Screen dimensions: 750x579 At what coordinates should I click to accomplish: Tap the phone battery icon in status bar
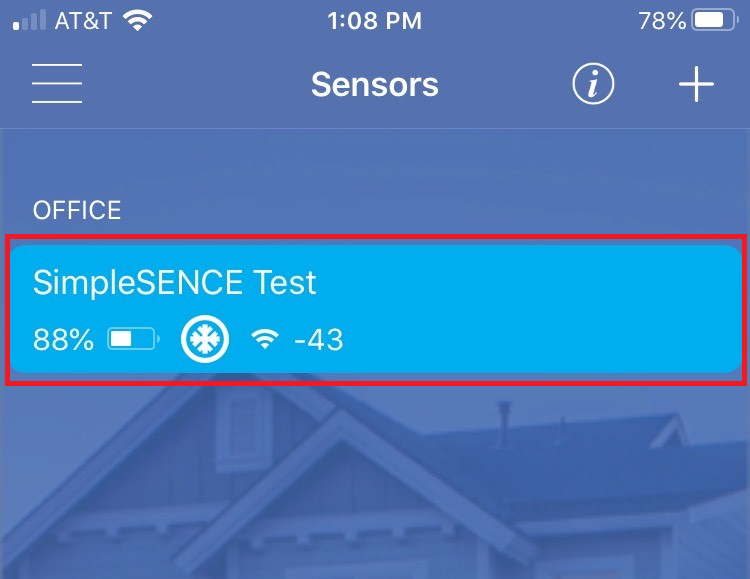[x=715, y=20]
